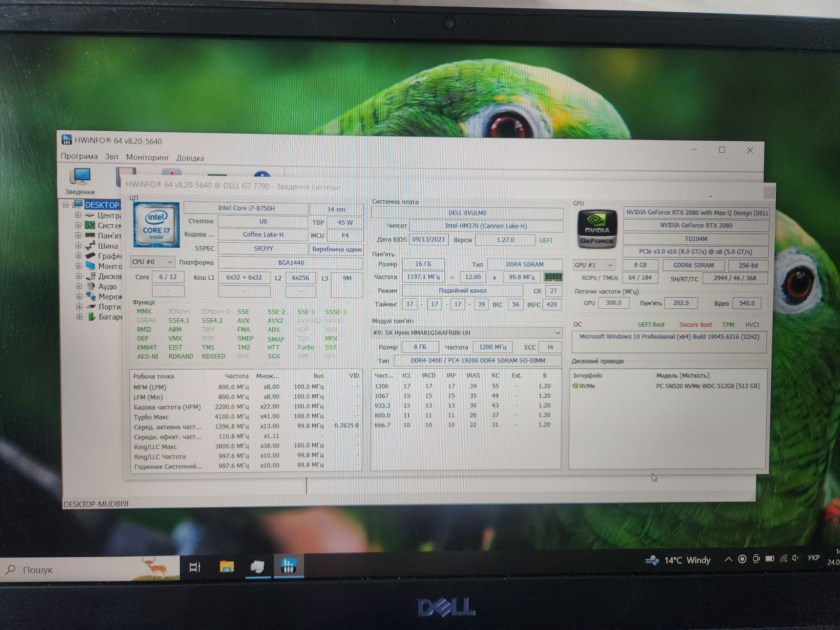Open the volume speaker tray icon
This screenshot has height=630, width=840.
click(x=795, y=558)
